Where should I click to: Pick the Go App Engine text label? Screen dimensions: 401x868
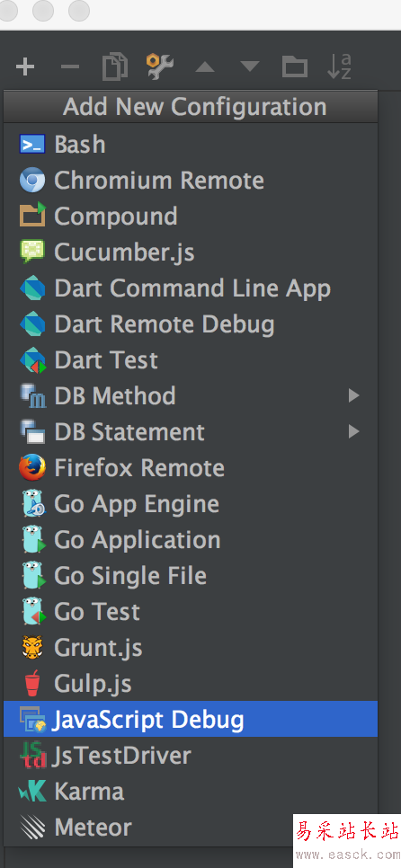pos(137,505)
